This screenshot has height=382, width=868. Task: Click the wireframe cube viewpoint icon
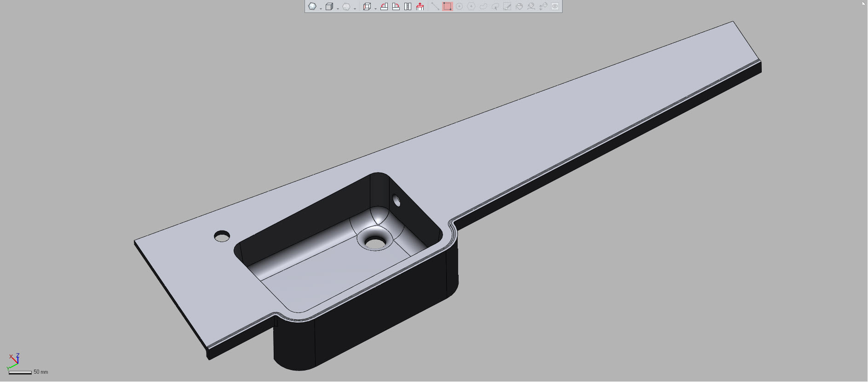[x=367, y=6]
